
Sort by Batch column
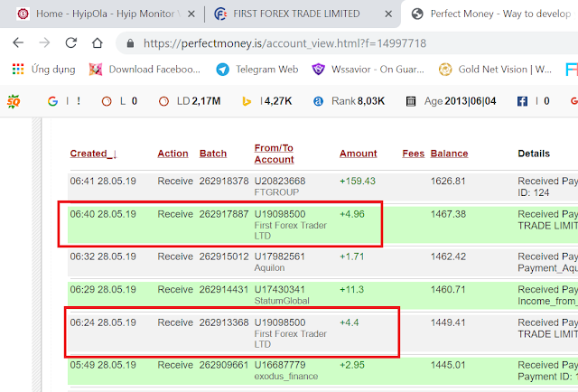coord(213,154)
